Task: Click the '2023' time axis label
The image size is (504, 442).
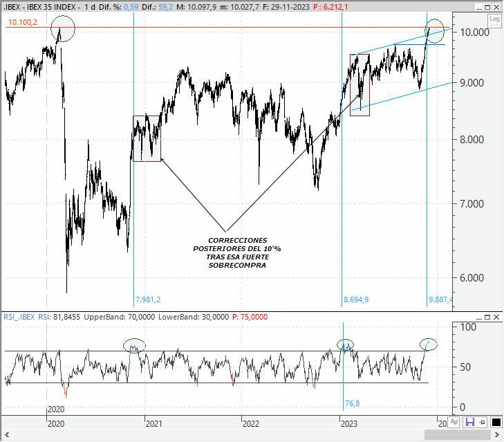Action: click(x=348, y=423)
